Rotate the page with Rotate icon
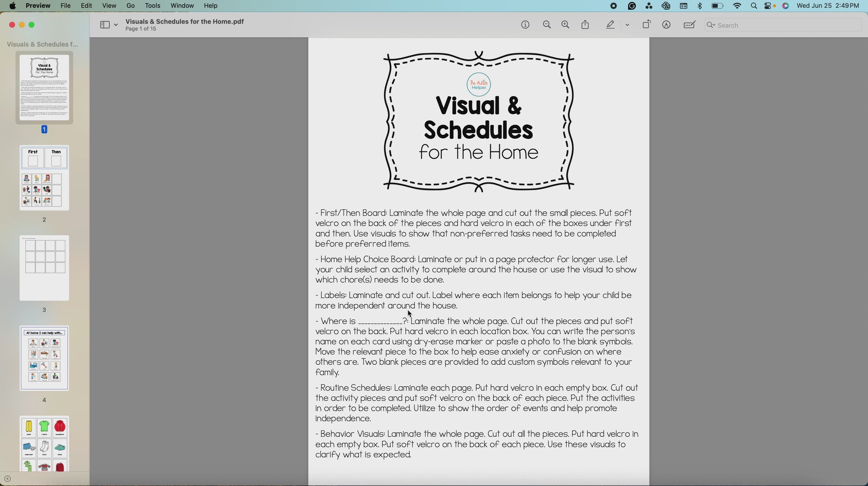Screen dimensions: 868x486 (646, 25)
